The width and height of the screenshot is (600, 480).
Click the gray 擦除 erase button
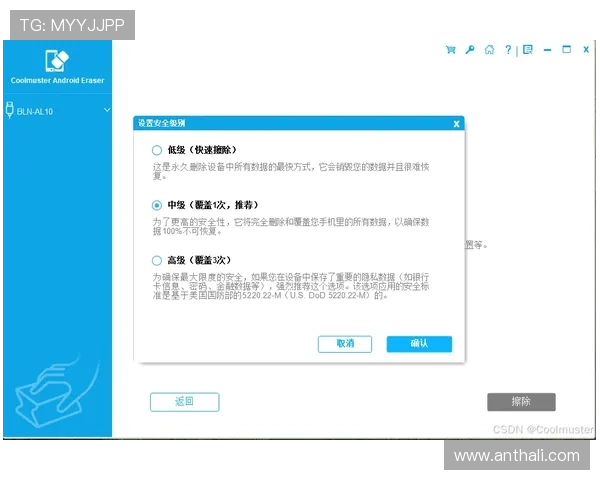coord(521,402)
